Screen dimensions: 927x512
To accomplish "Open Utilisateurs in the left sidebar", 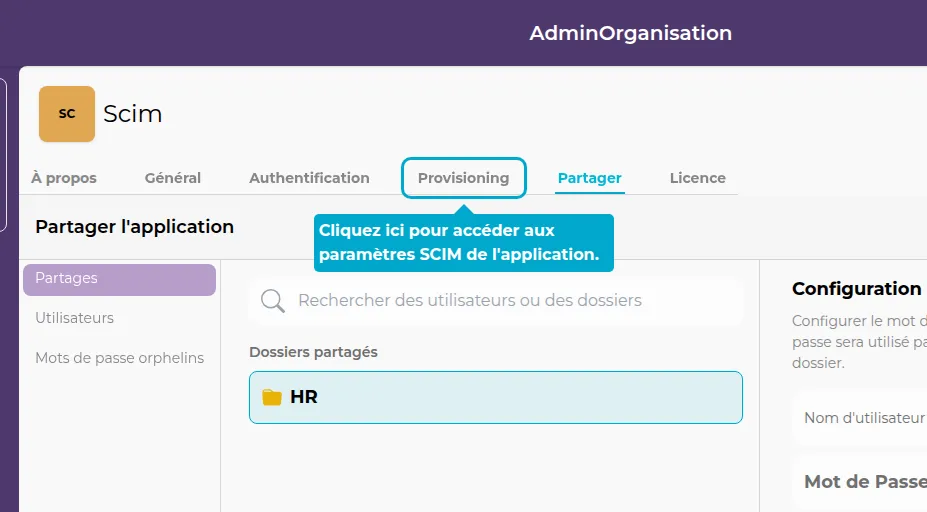I will (x=75, y=318).
